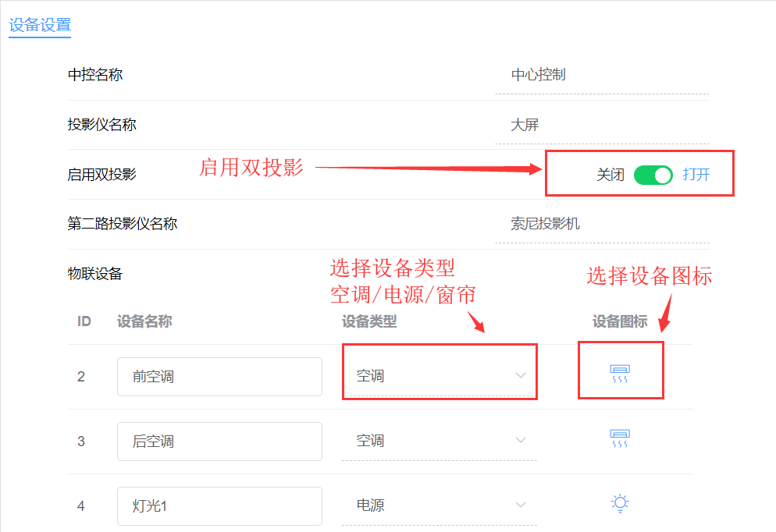Click the 设备图标 column header
This screenshot has height=532, width=776.
[x=620, y=321]
